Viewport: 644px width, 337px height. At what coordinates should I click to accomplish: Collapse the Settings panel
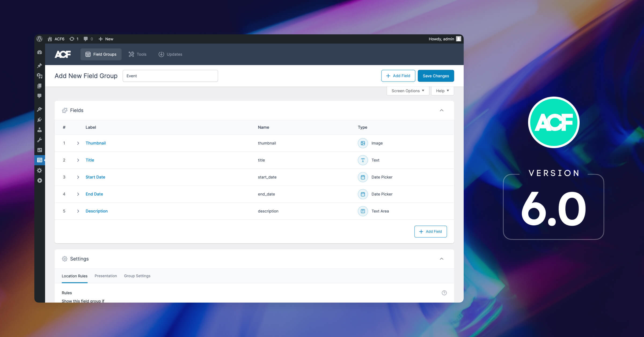[x=441, y=259]
